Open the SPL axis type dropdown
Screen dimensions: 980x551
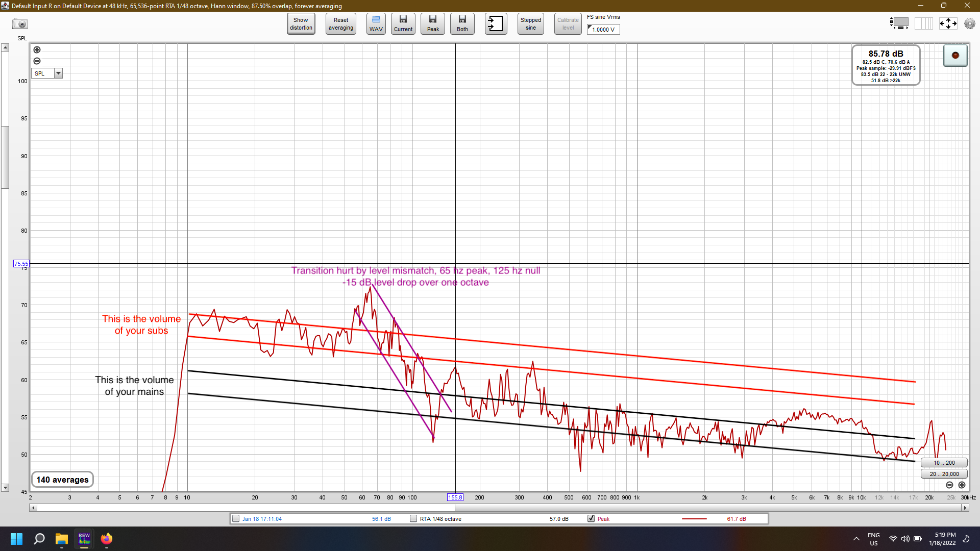59,73
